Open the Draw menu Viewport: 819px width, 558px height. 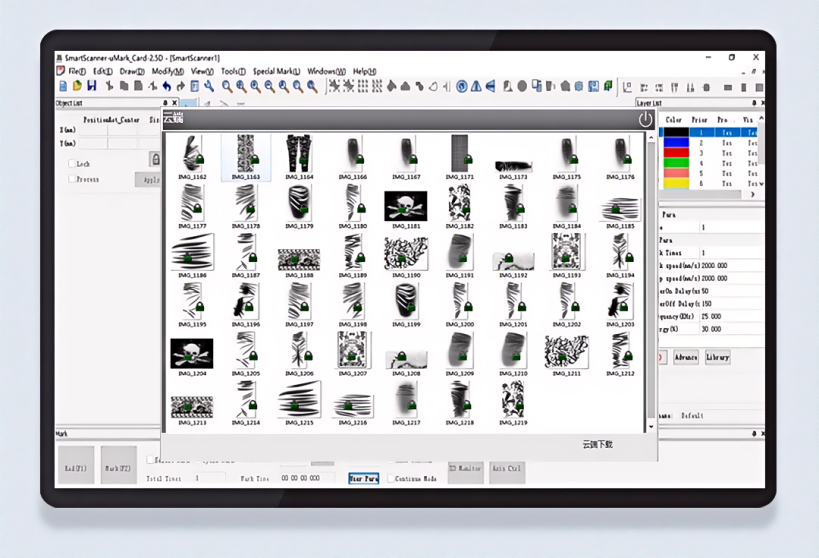point(132,72)
